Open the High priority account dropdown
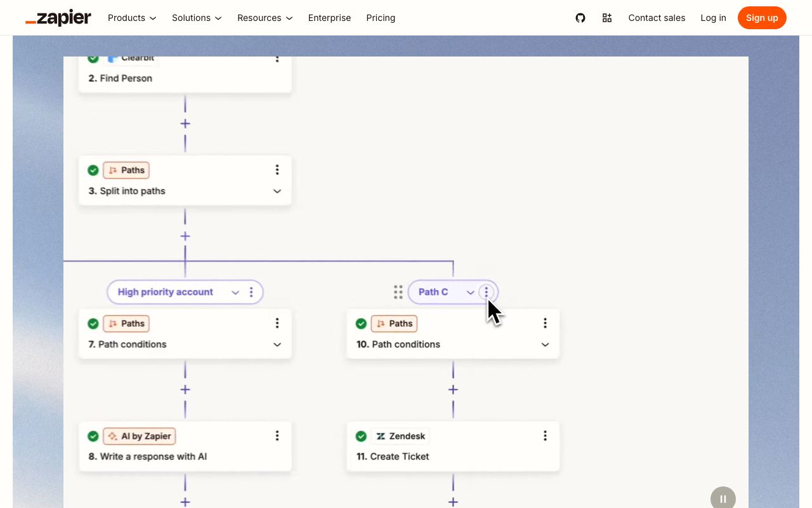 (x=235, y=292)
